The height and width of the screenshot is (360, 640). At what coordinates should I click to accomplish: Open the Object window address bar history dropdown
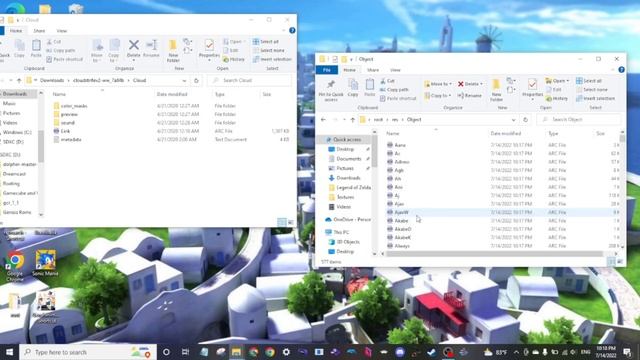513,120
